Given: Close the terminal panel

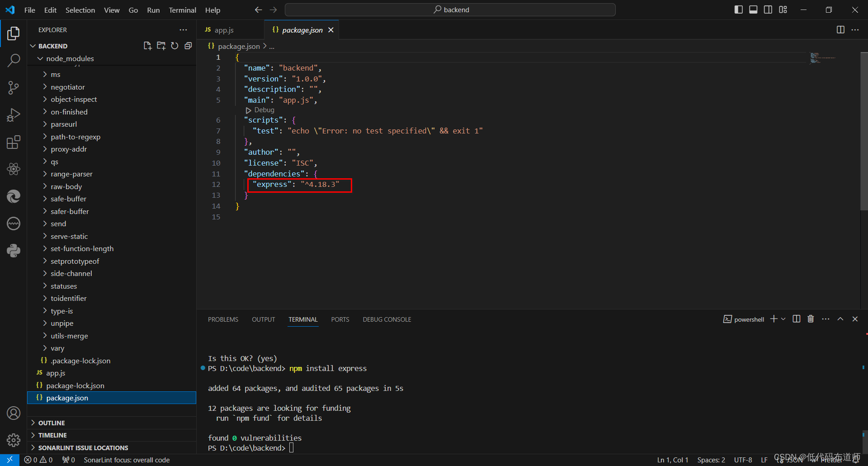Looking at the screenshot, I should pos(855,319).
